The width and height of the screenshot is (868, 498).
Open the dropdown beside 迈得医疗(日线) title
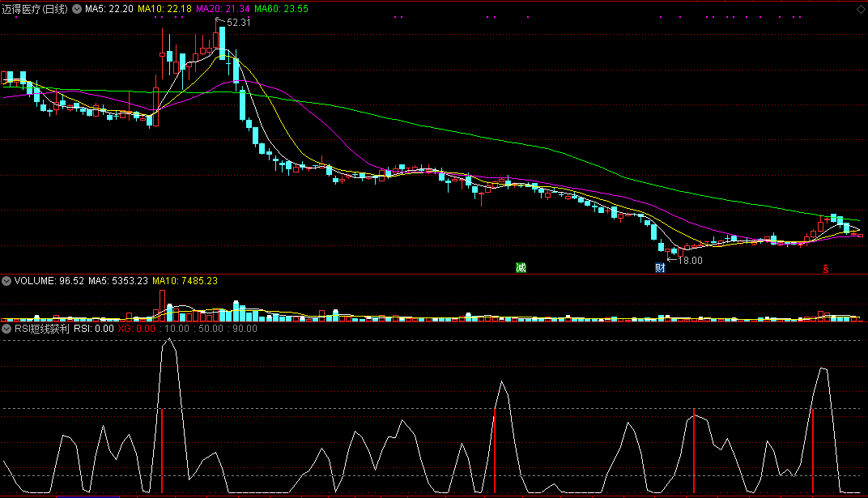click(x=77, y=9)
